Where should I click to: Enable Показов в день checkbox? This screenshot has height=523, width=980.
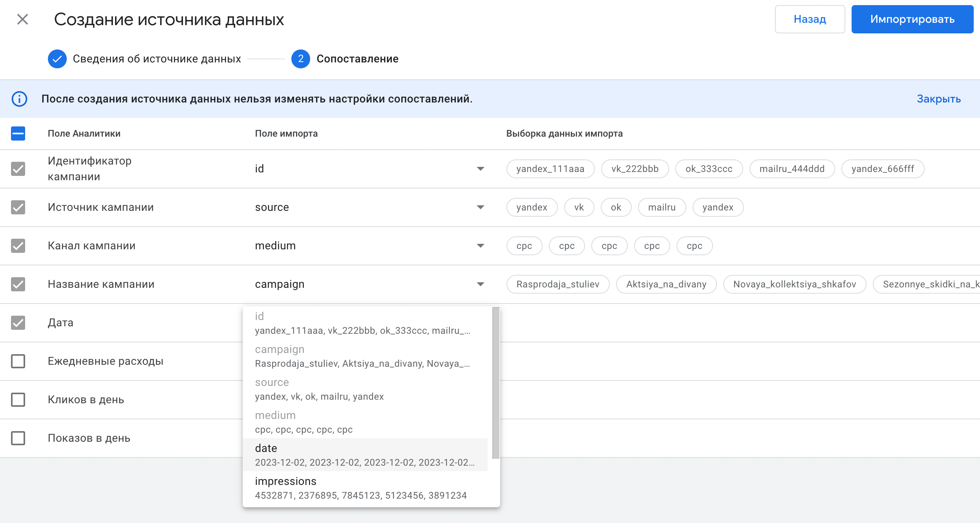(x=18, y=438)
